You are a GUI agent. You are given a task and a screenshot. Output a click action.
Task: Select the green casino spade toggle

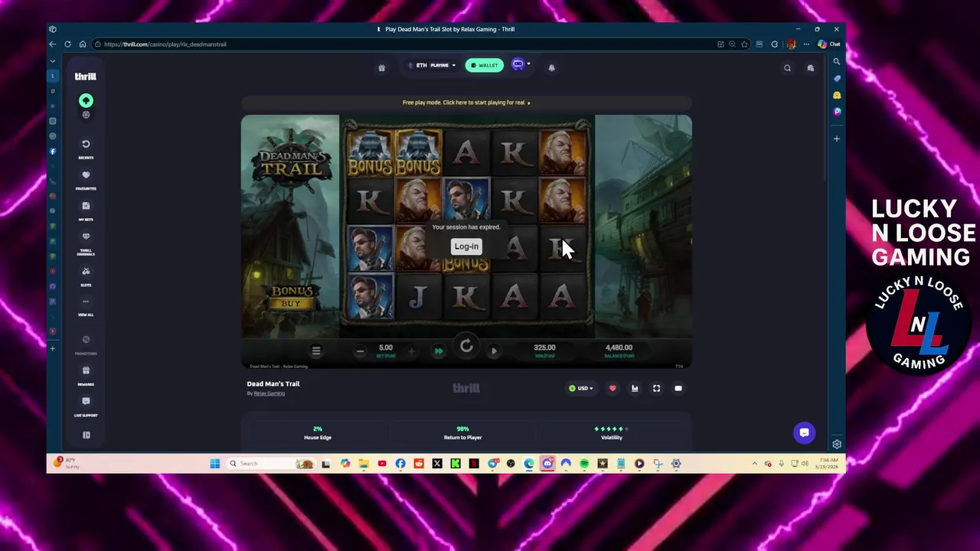pos(86,100)
